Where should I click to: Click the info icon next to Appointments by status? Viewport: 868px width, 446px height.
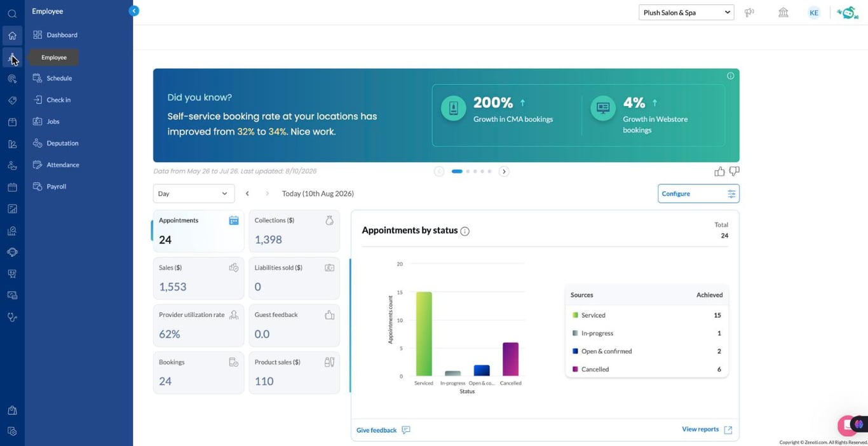pos(465,231)
